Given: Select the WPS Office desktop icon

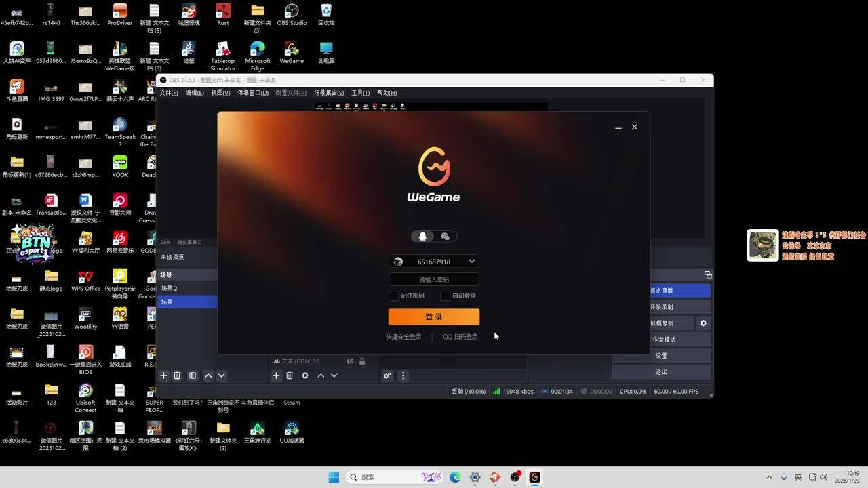Looking at the screenshot, I should (x=85, y=281).
